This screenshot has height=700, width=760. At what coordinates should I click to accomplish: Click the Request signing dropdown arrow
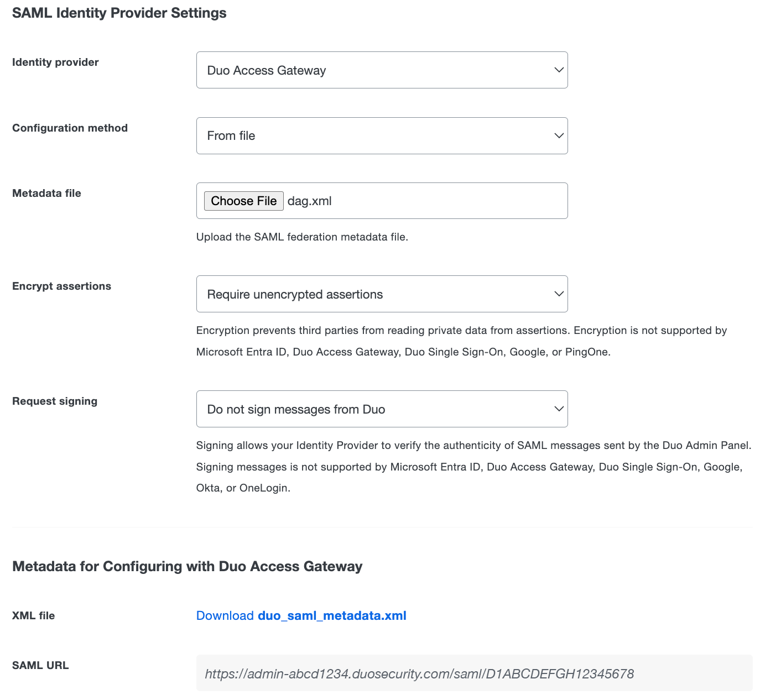tap(558, 409)
